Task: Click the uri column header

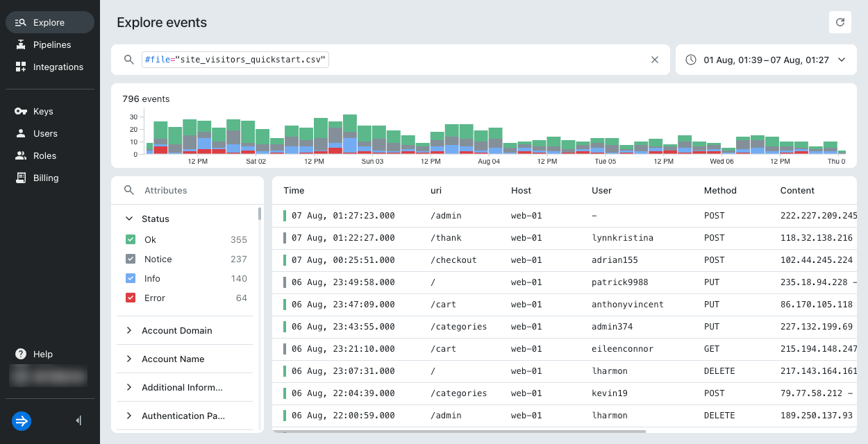Action: [436, 190]
